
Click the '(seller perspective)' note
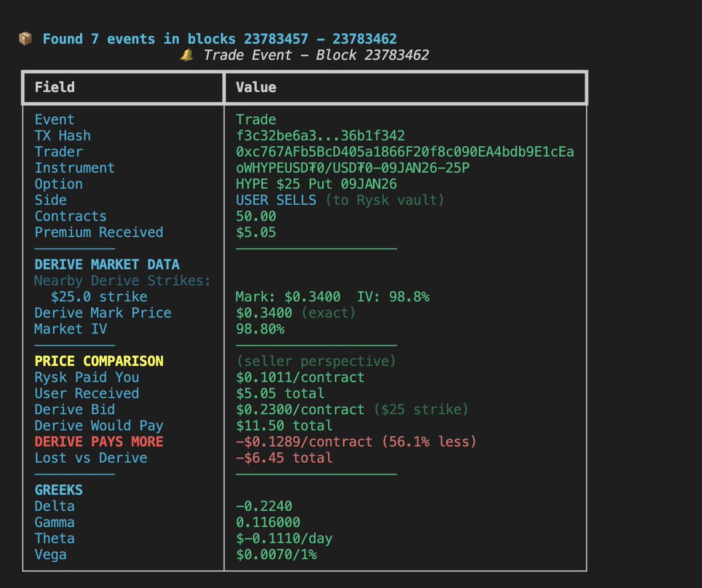point(316,361)
